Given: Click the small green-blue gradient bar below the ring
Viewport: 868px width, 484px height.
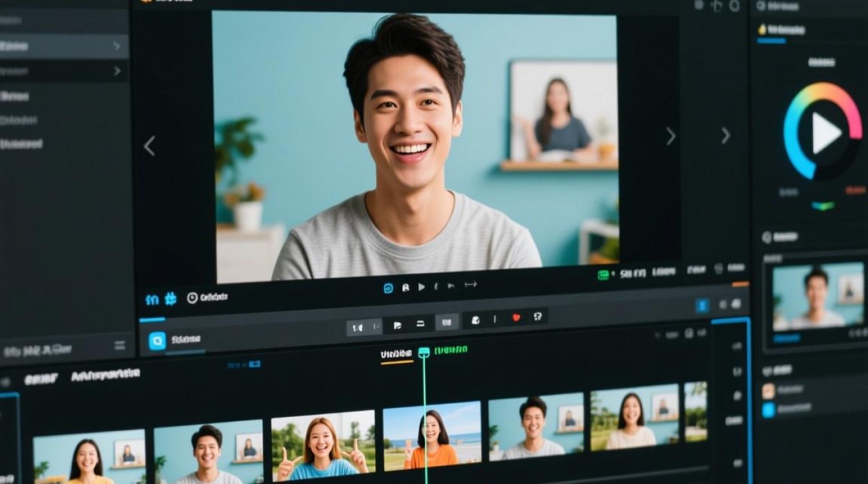Looking at the screenshot, I should pos(823,206).
